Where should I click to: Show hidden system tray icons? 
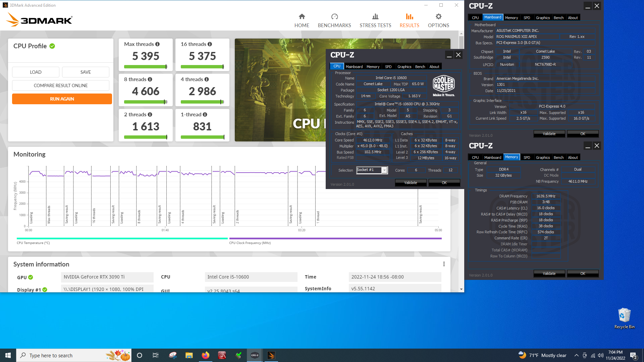(576, 355)
